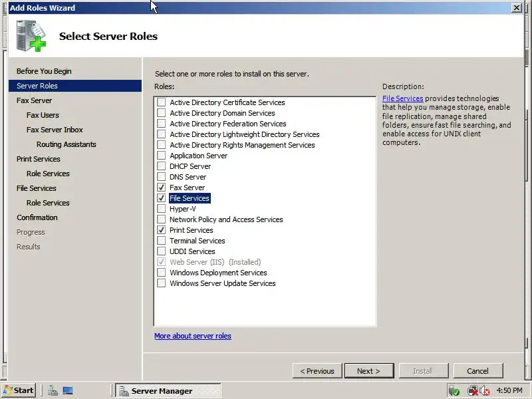Image resolution: width=532 pixels, height=399 pixels.
Task: Click the green shield tray icon
Action: (x=454, y=391)
